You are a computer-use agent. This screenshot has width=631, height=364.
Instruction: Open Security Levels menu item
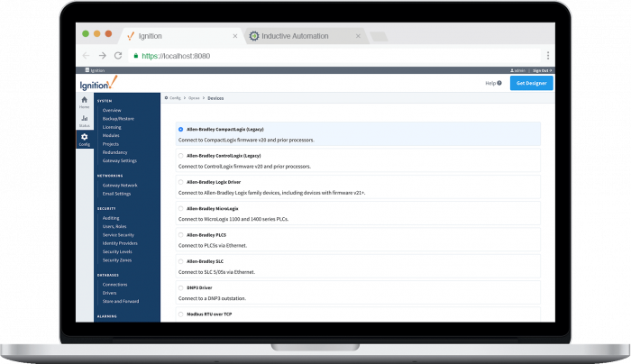click(117, 251)
